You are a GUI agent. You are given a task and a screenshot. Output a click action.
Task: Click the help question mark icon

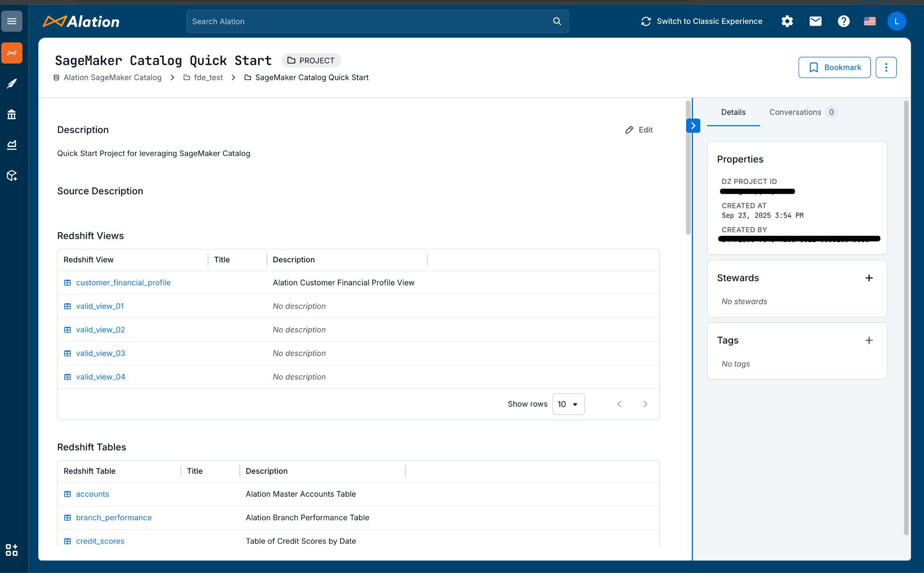843,21
